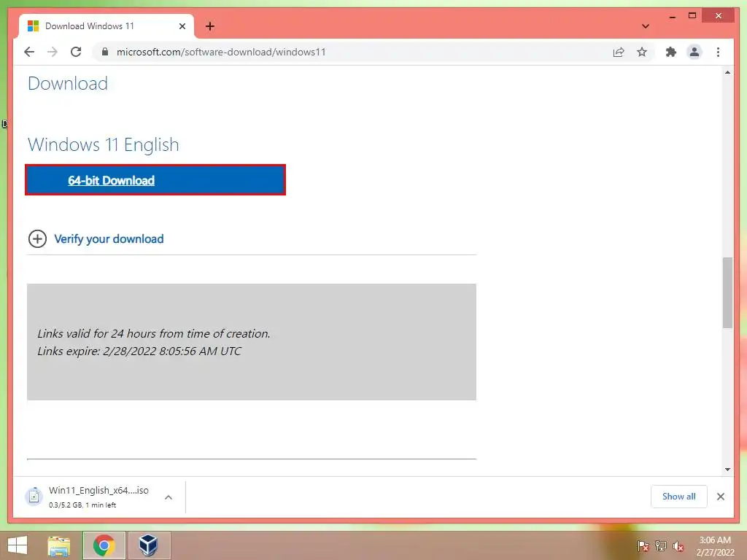
Task: Open the Chrome extensions puzzle menu
Action: click(671, 52)
